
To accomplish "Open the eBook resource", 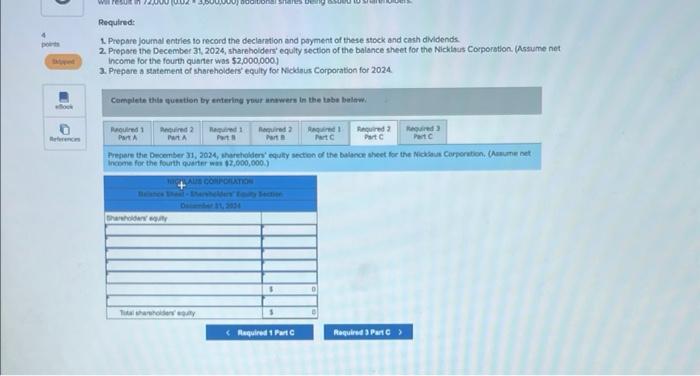I will click(64, 101).
